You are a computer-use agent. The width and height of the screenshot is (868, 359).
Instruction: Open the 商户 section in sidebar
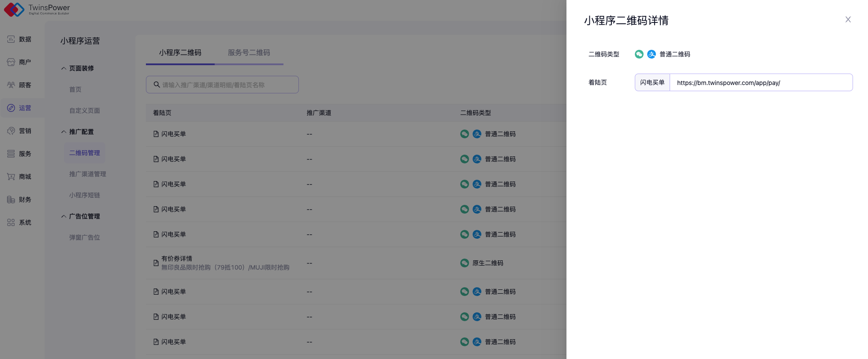20,62
